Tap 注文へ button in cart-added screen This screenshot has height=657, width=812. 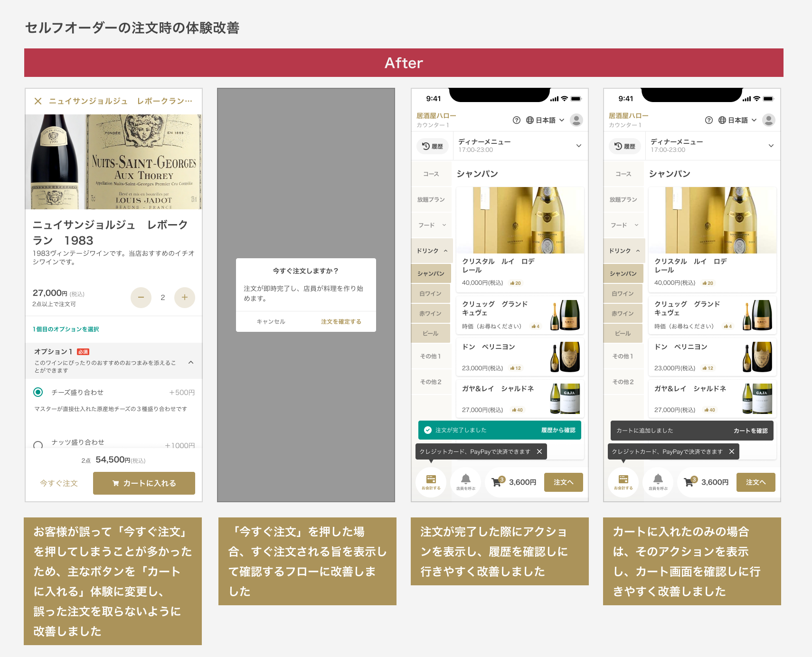755,482
